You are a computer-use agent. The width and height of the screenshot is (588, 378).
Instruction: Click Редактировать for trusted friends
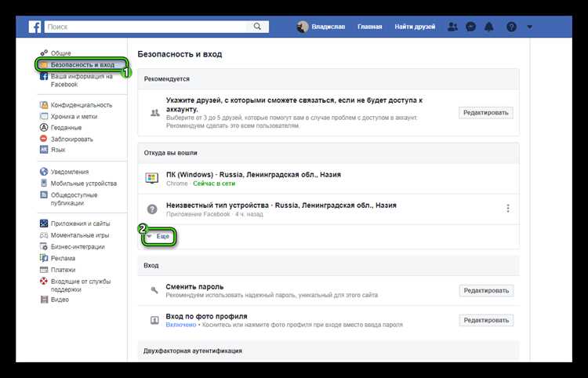486,113
